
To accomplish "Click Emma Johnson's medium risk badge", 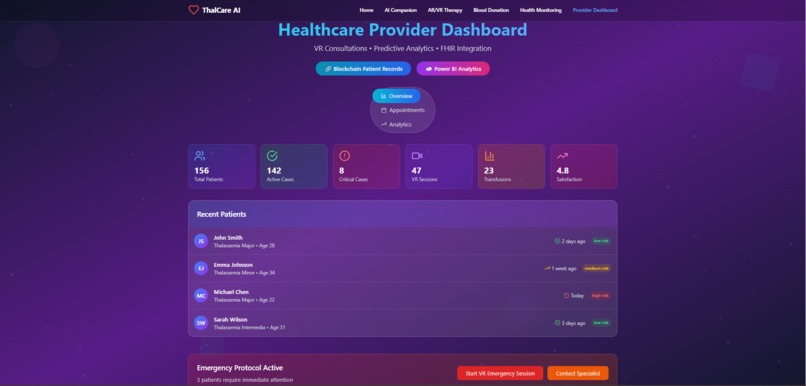I will [596, 268].
